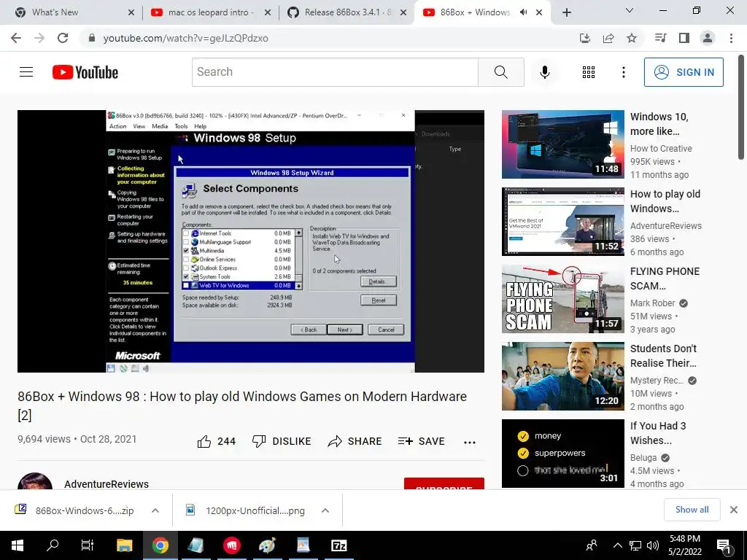
Task: Switch to mac os leopard intro tab
Action: tap(211, 12)
